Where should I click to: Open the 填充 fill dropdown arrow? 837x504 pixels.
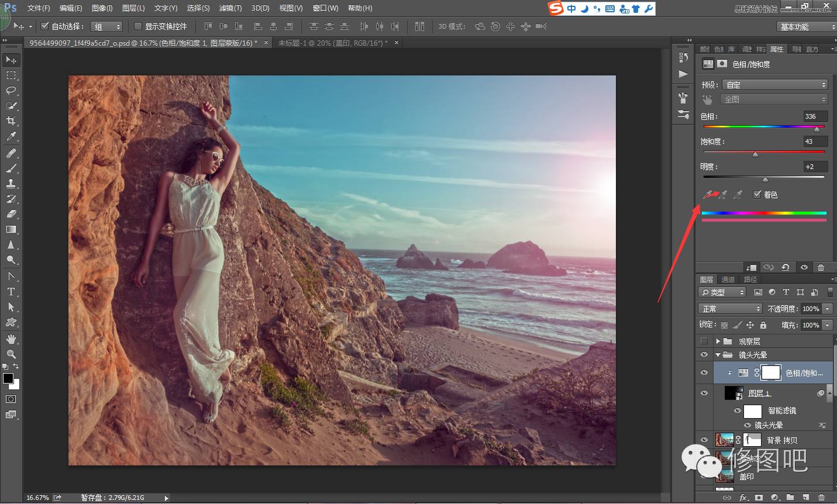828,325
